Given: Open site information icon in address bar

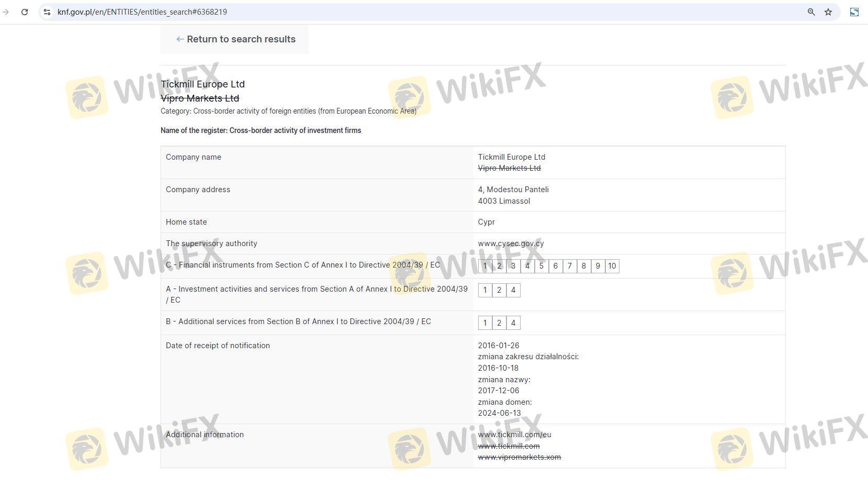Looking at the screenshot, I should point(47,12).
